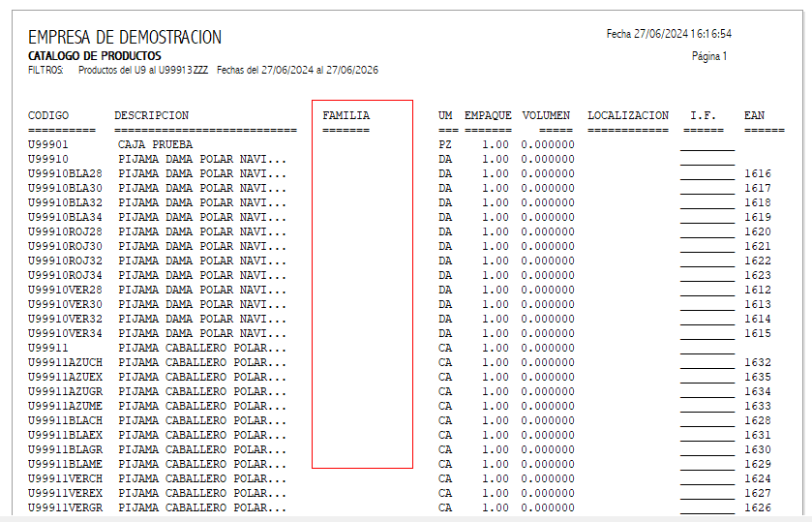Click the EMPAQUE column header
Screen dimensions: 812x522
click(x=488, y=115)
